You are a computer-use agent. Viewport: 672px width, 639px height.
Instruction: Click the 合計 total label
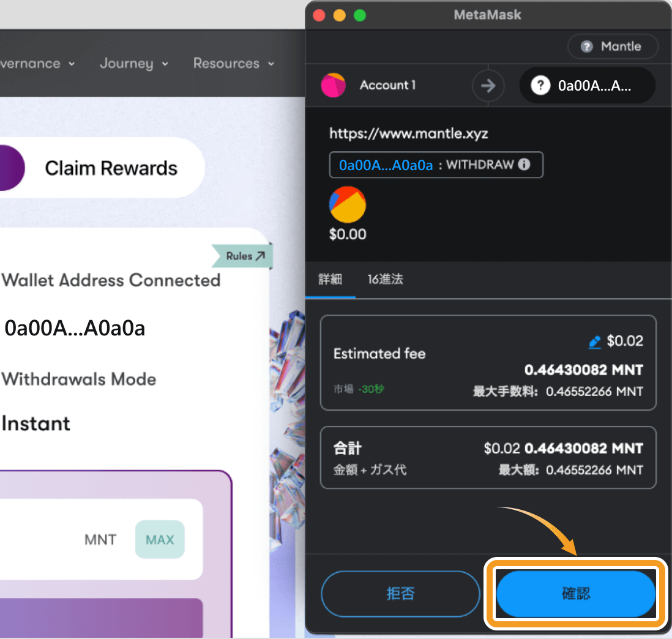(x=348, y=448)
